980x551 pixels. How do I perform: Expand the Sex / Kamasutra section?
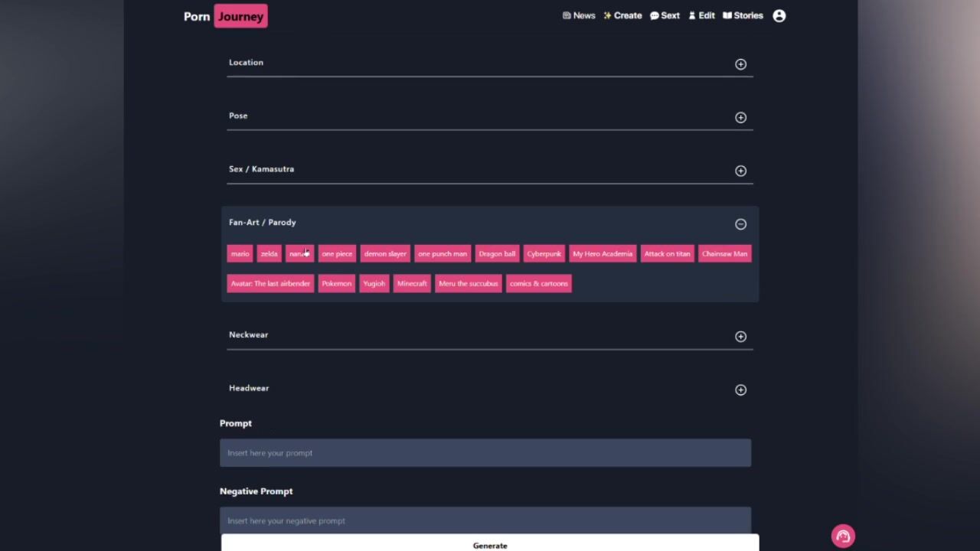261,169
